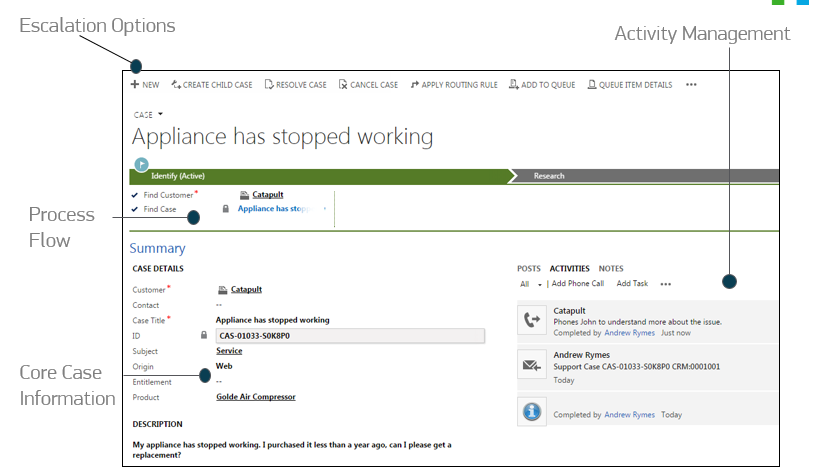The width and height of the screenshot is (814, 475).
Task: Open Appliance has stopped case link
Action: [x=274, y=209]
